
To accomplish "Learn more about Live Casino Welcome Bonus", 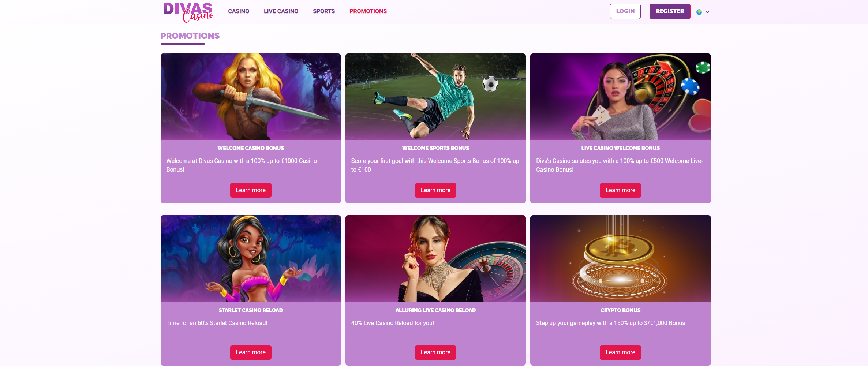I will (620, 190).
